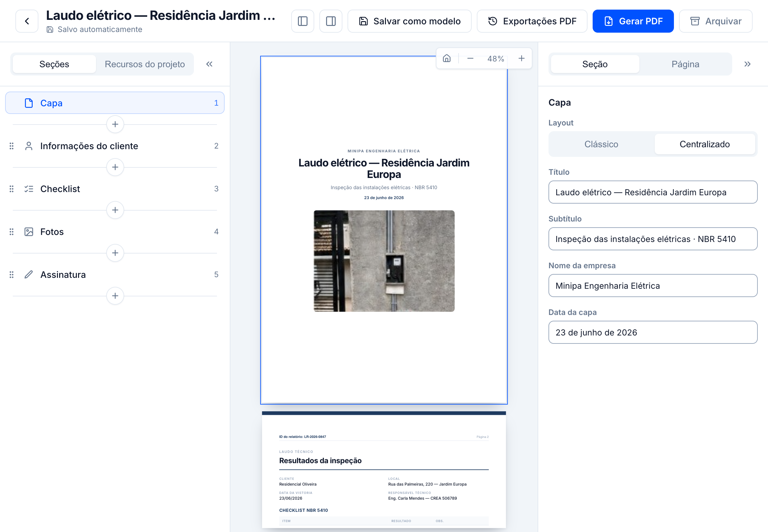768x532 pixels.
Task: Switch to the Seção tab
Action: (x=595, y=64)
